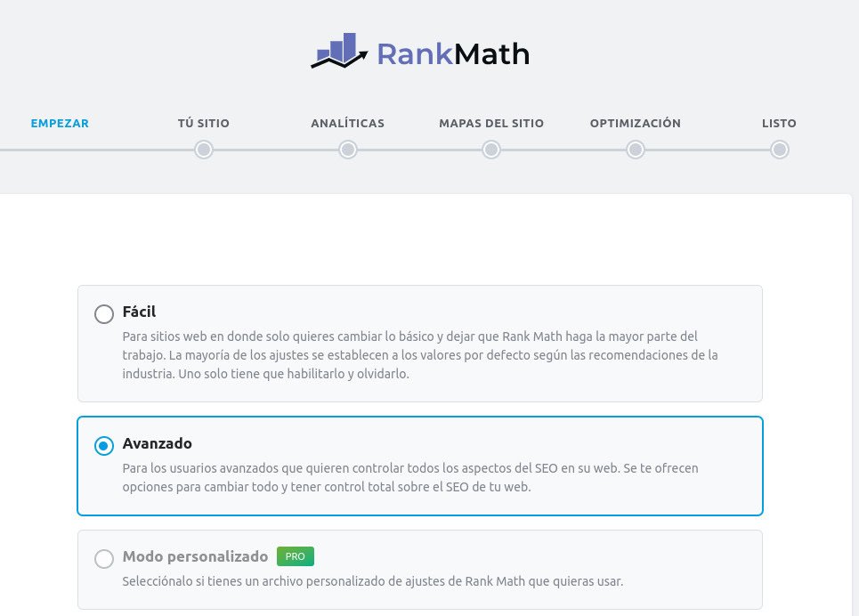Click the Avanzado option title
Image resolution: width=859 pixels, height=616 pixels.
coord(158,443)
